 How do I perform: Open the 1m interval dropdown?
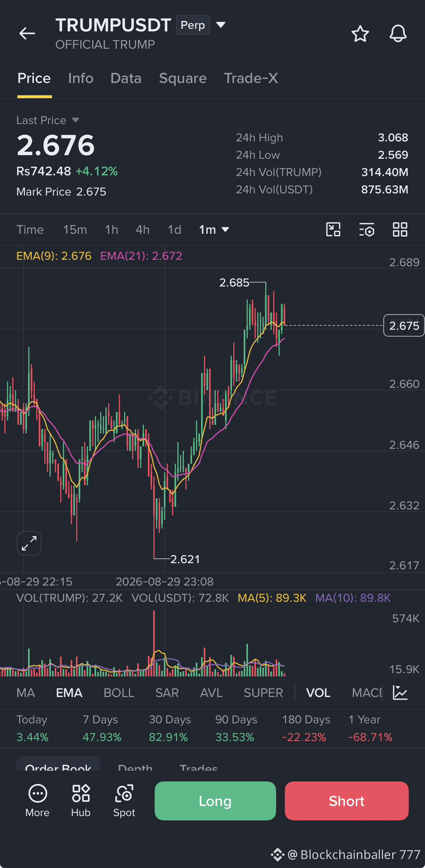click(214, 230)
